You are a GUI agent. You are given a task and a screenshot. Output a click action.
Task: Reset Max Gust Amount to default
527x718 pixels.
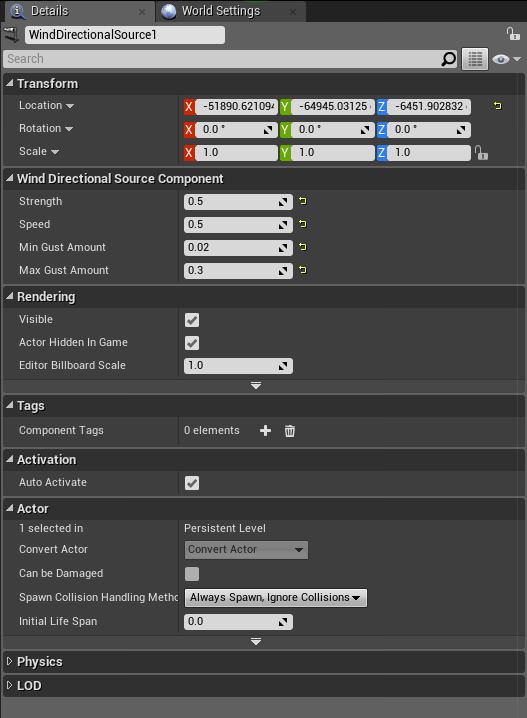[x=303, y=270]
